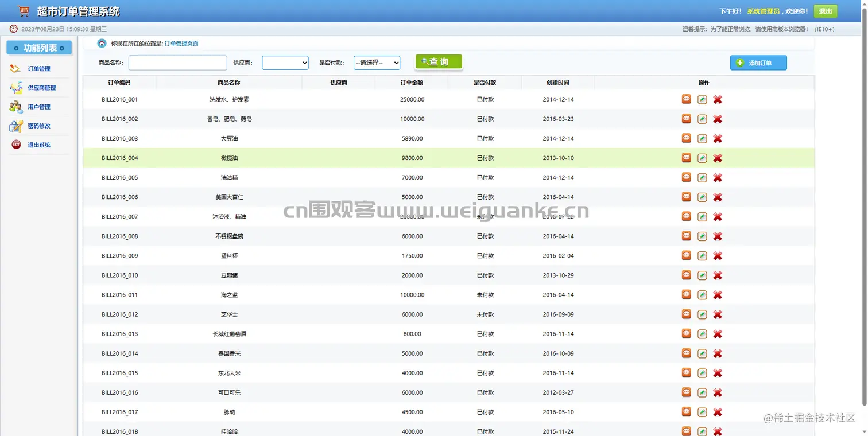Click the 订单金额 column header

coord(412,83)
